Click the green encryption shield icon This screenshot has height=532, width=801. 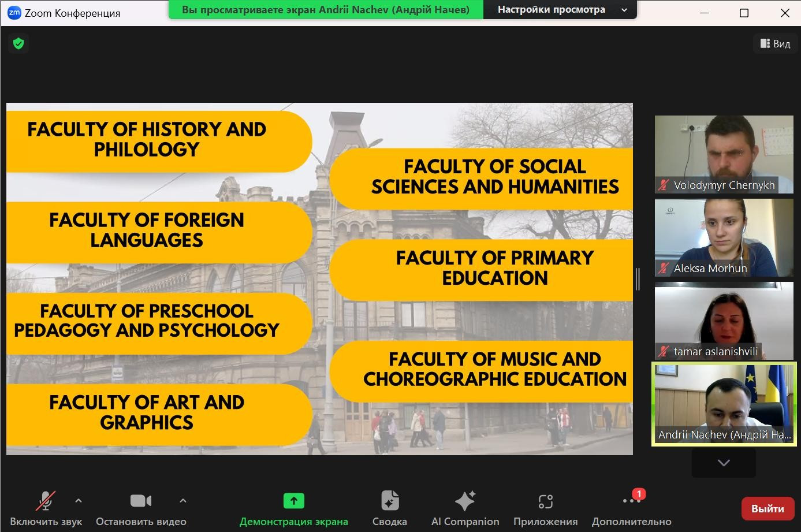pos(18,43)
